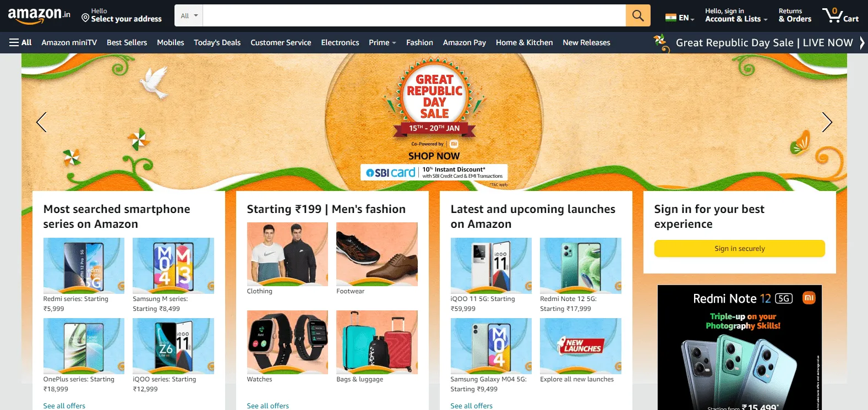This screenshot has width=868, height=410.
Task: Click the orange search magnifier button
Action: pos(638,15)
